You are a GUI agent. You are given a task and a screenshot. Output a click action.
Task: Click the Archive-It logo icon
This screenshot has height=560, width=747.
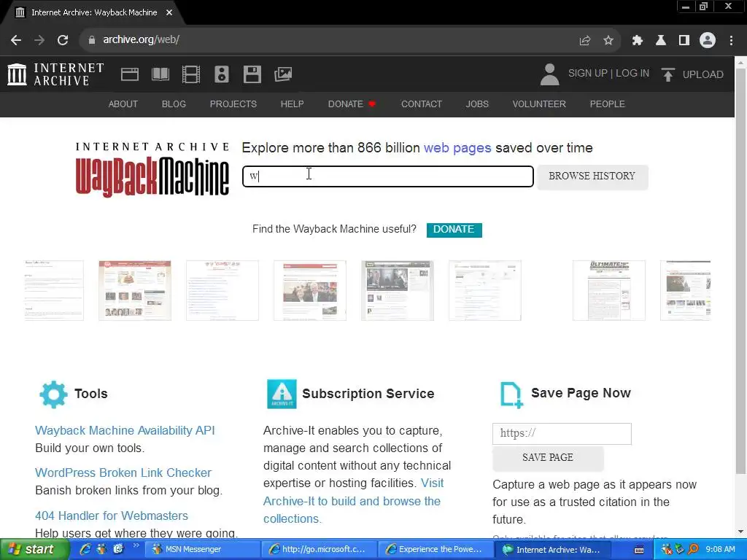[x=282, y=394]
